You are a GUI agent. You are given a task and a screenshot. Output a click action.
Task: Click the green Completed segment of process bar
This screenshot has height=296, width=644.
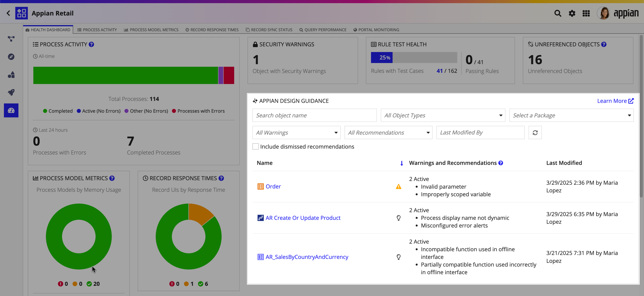tap(125, 75)
